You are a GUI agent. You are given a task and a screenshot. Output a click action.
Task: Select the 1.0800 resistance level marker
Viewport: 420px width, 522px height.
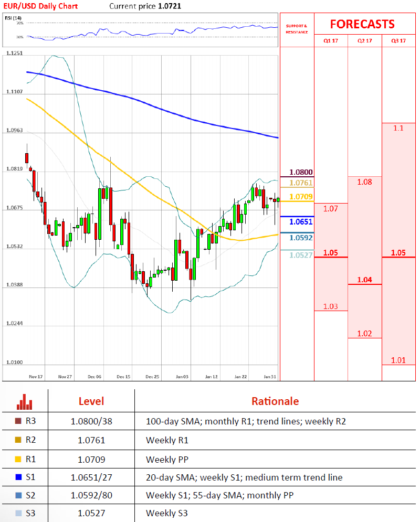click(302, 172)
